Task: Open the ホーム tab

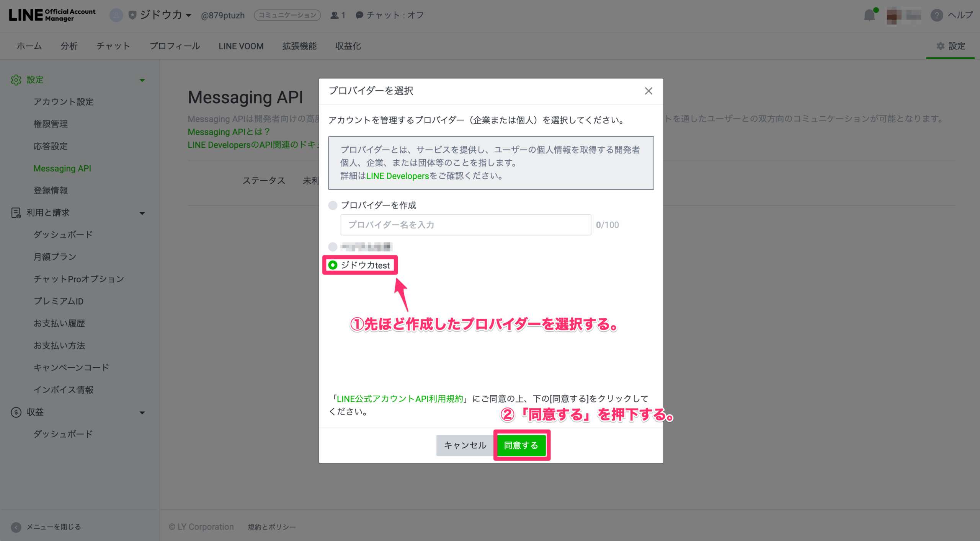Action: (29, 46)
